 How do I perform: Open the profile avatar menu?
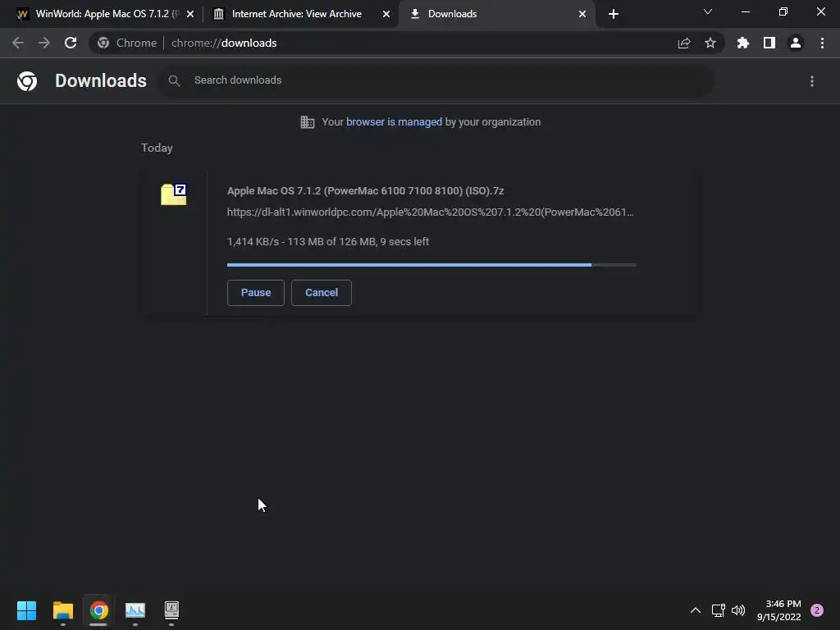796,43
